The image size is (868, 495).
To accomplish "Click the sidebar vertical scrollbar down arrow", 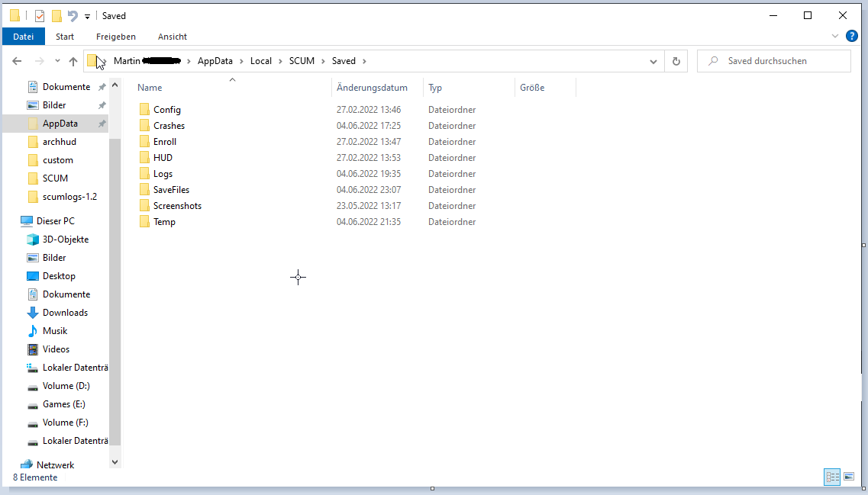I will pos(115,461).
